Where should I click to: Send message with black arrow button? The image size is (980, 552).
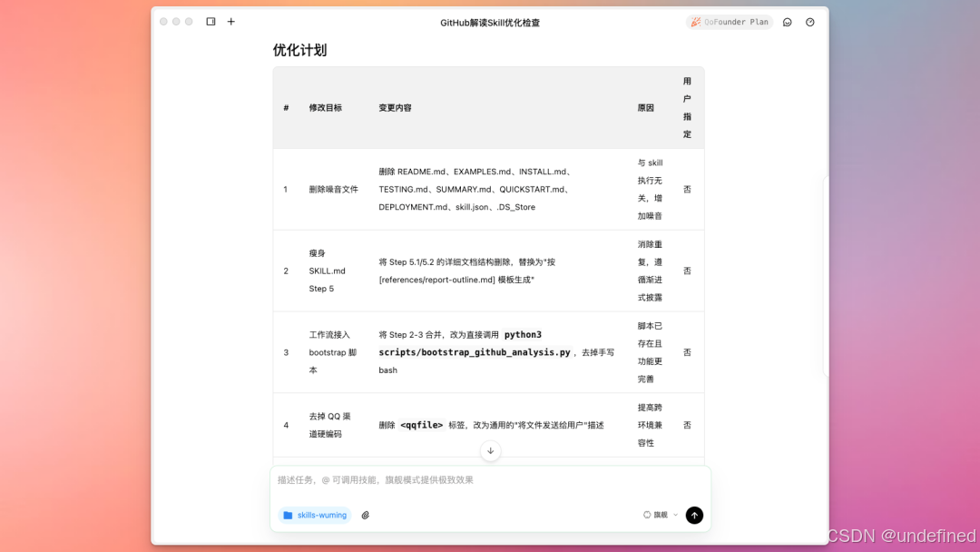click(x=694, y=515)
